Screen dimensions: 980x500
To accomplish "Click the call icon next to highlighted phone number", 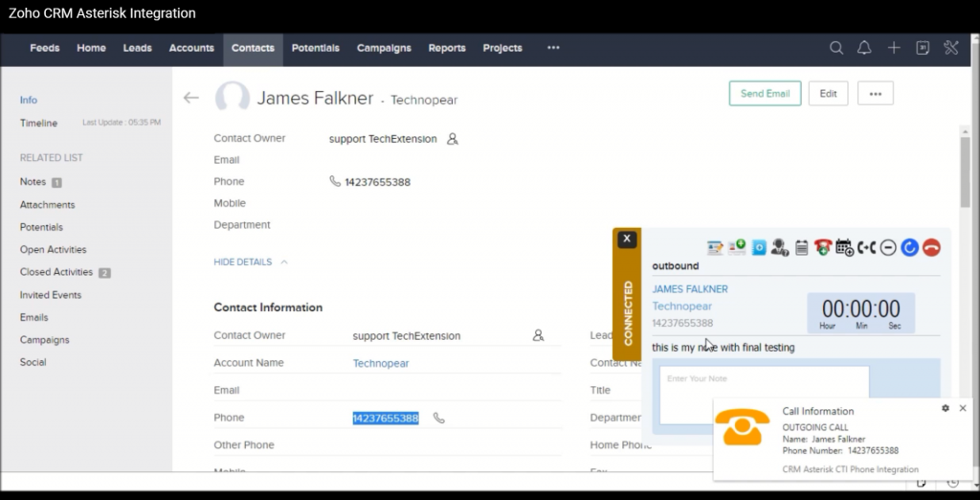I will pos(438,418).
